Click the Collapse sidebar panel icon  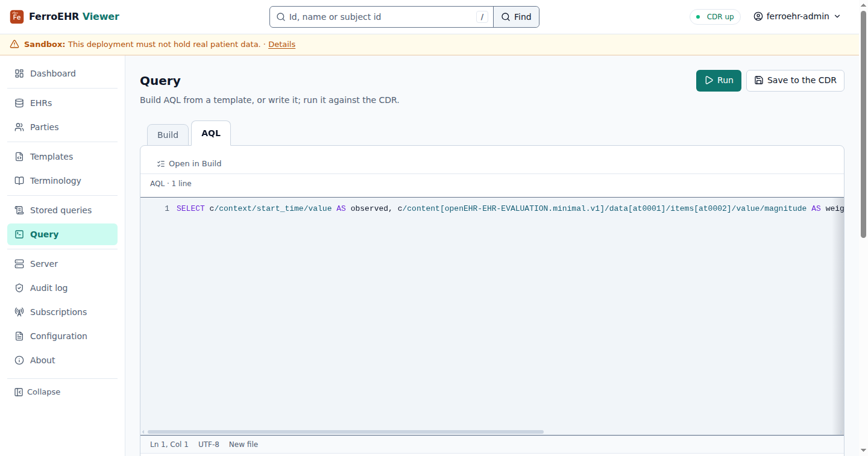coord(19,392)
